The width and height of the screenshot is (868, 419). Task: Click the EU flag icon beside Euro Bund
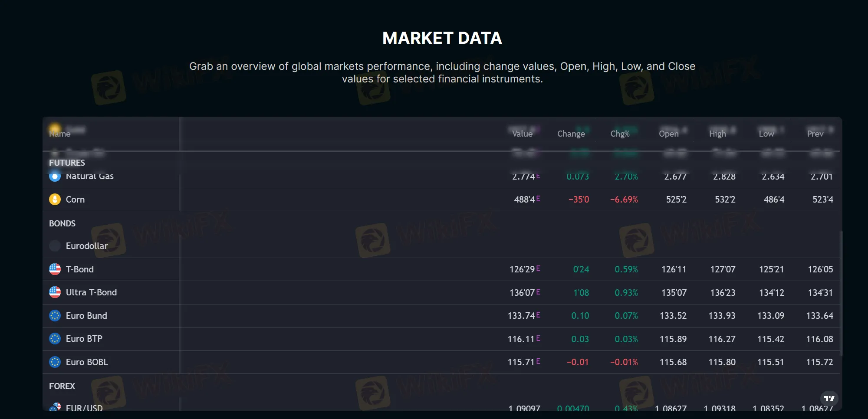point(55,316)
